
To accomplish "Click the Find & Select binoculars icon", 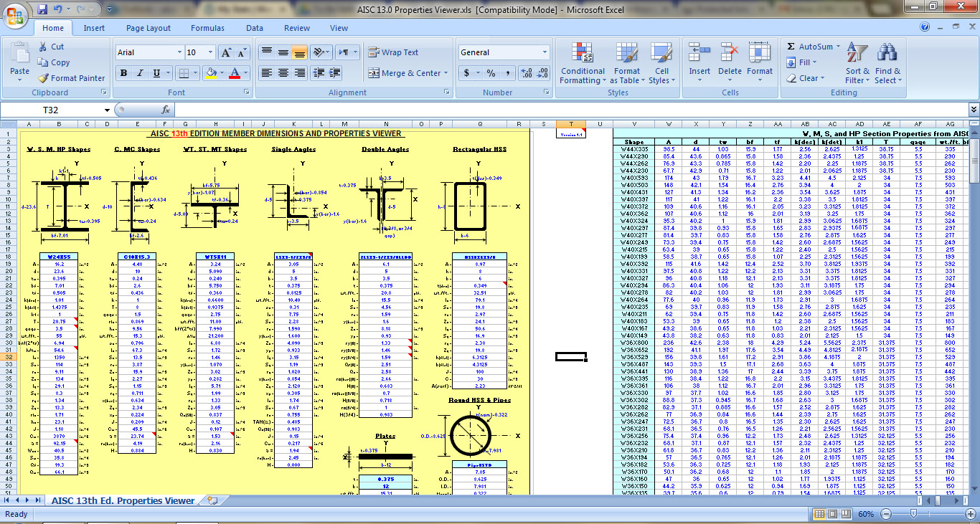I will coord(887,53).
